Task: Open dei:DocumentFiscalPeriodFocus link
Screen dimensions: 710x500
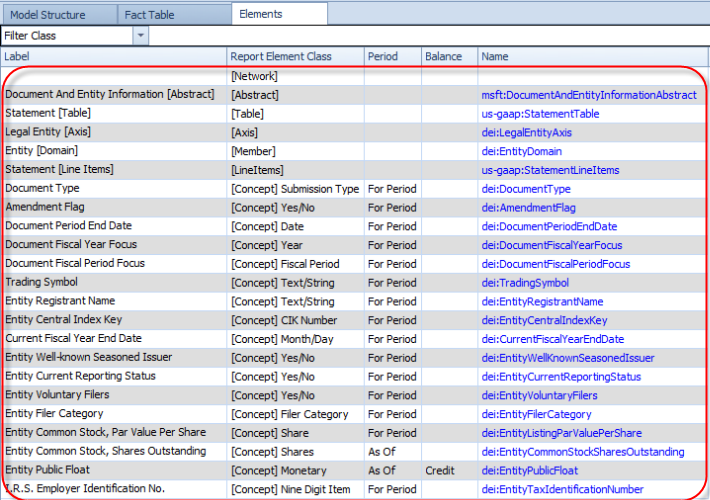Action: pyautogui.click(x=556, y=264)
